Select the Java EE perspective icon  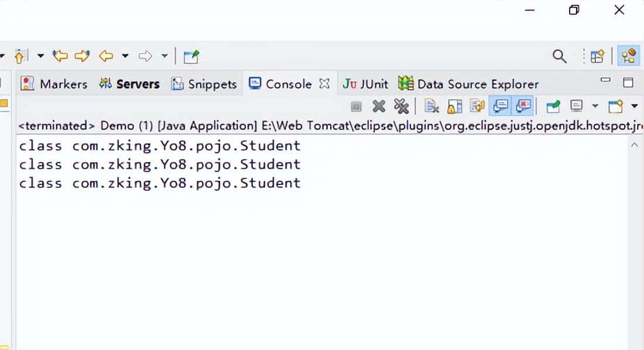628,56
